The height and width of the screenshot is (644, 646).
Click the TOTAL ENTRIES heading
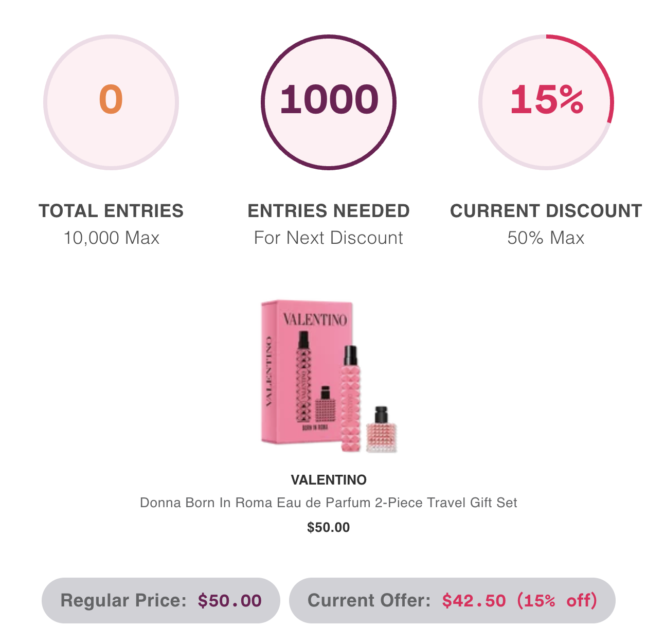point(111,211)
